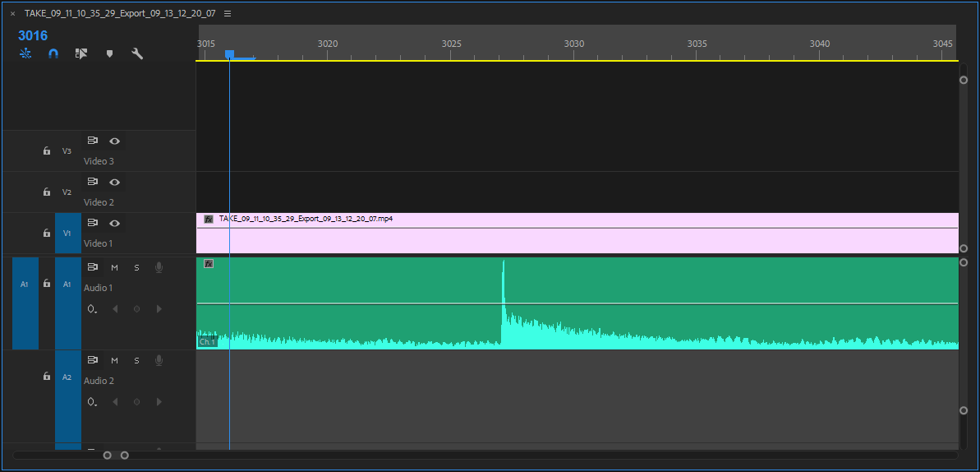This screenshot has width=980, height=472.
Task: Toggle sync lock on Video 3
Action: click(x=93, y=141)
